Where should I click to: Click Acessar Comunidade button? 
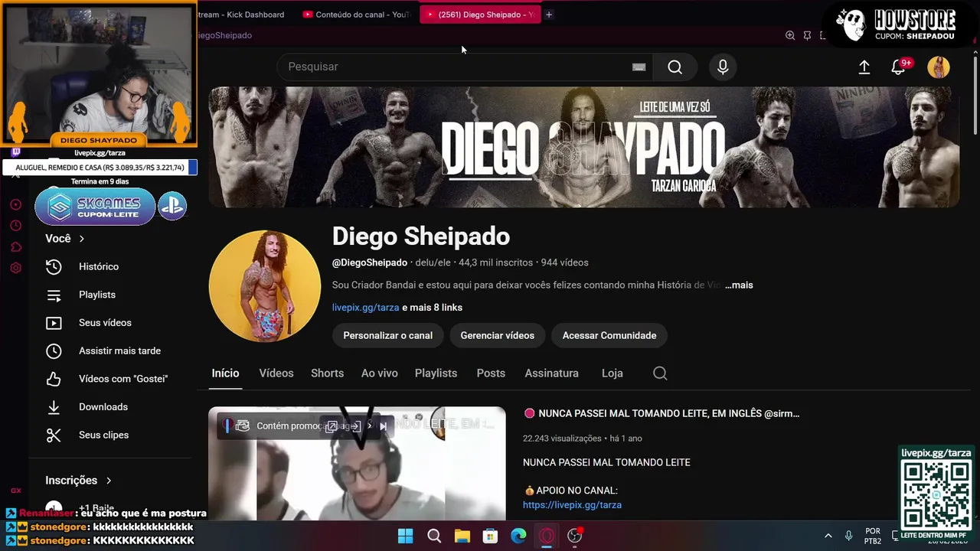pos(609,335)
